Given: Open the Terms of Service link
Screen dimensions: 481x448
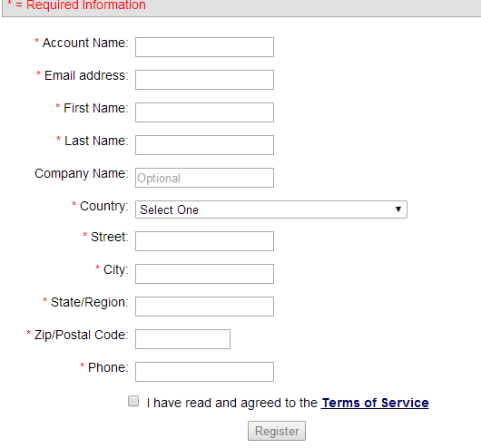Looking at the screenshot, I should coord(375,403).
